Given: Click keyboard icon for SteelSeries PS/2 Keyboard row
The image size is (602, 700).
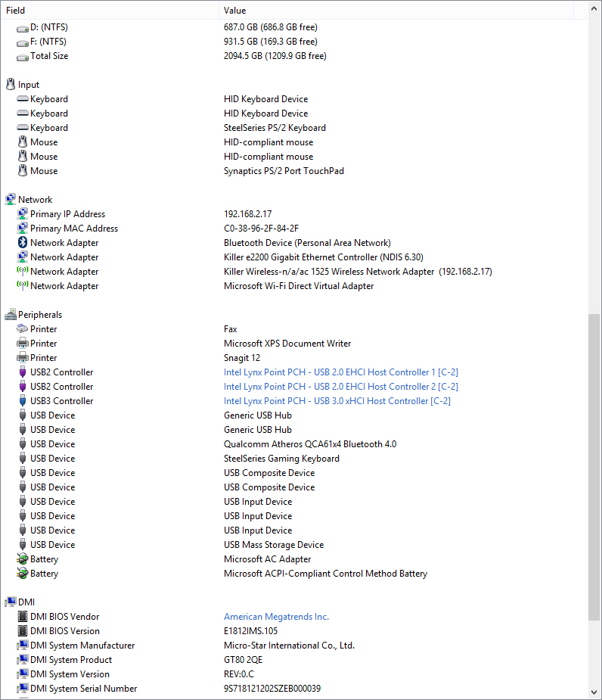Looking at the screenshot, I should tap(23, 128).
